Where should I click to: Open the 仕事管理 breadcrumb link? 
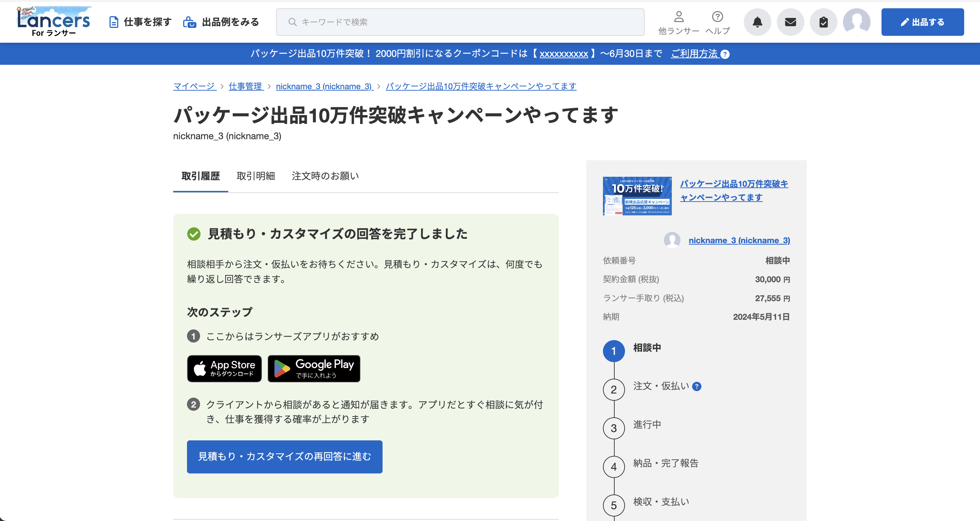point(245,86)
